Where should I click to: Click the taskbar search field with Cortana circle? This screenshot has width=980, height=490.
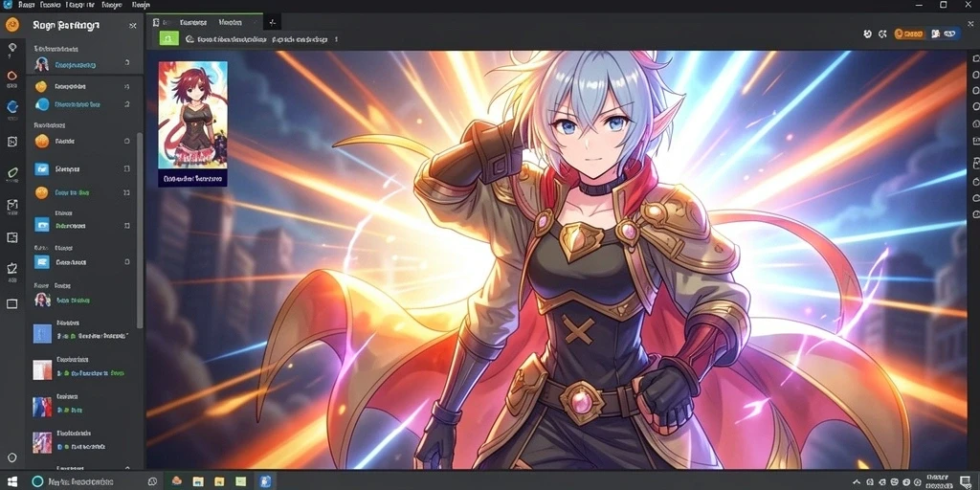coord(84,481)
